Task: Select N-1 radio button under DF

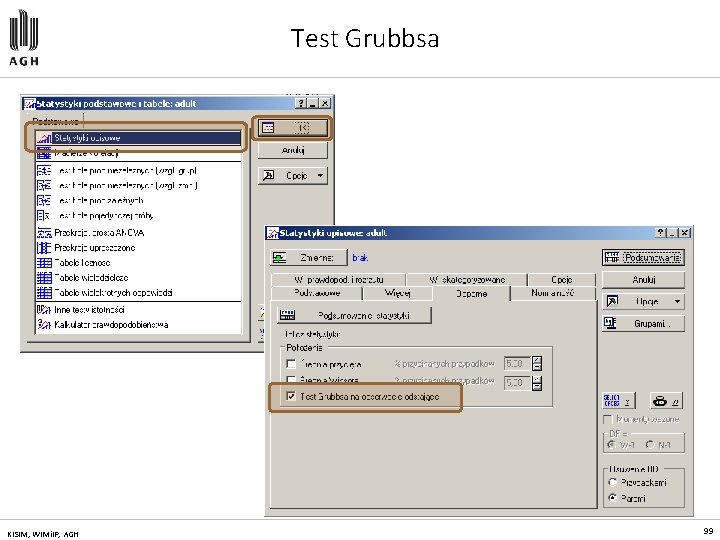Action: pyautogui.click(x=650, y=444)
